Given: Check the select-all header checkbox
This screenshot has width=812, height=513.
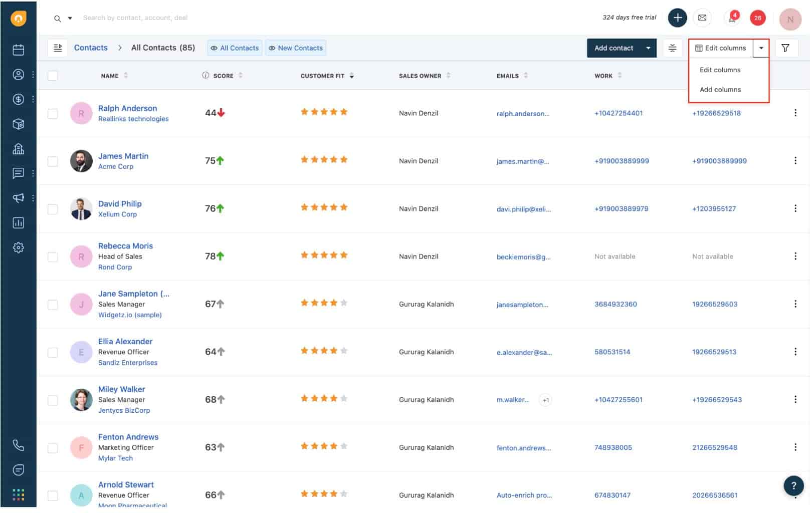Looking at the screenshot, I should (x=53, y=76).
